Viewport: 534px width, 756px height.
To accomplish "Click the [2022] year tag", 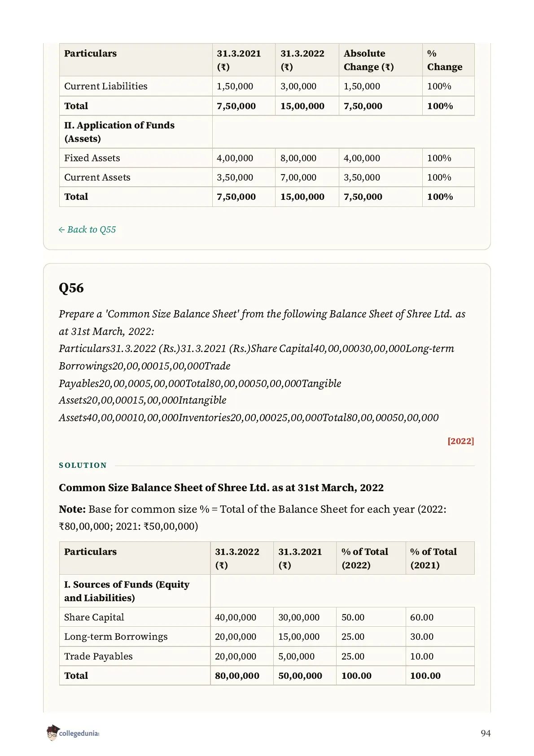I will (x=460, y=441).
